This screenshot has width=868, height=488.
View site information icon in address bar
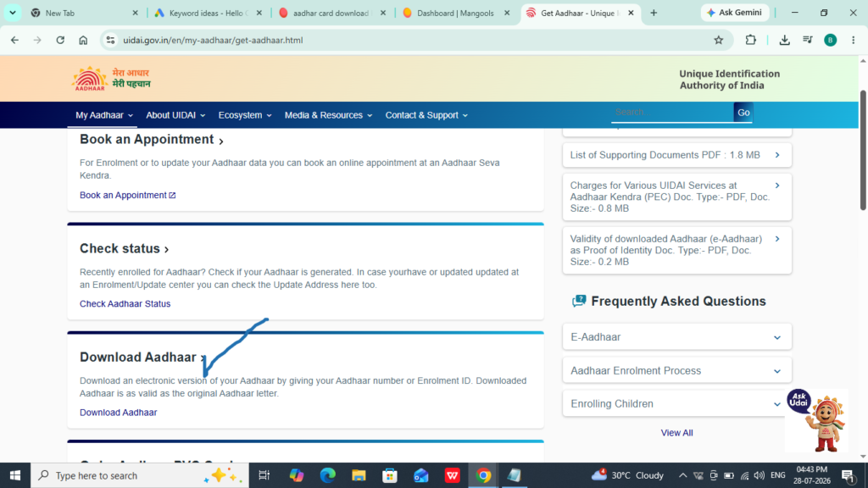pyautogui.click(x=111, y=40)
